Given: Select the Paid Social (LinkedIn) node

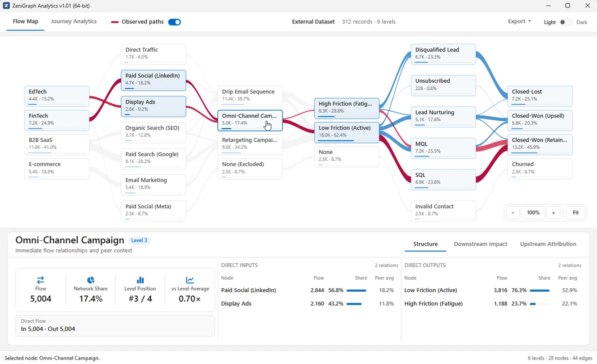Looking at the screenshot, I should [153, 80].
